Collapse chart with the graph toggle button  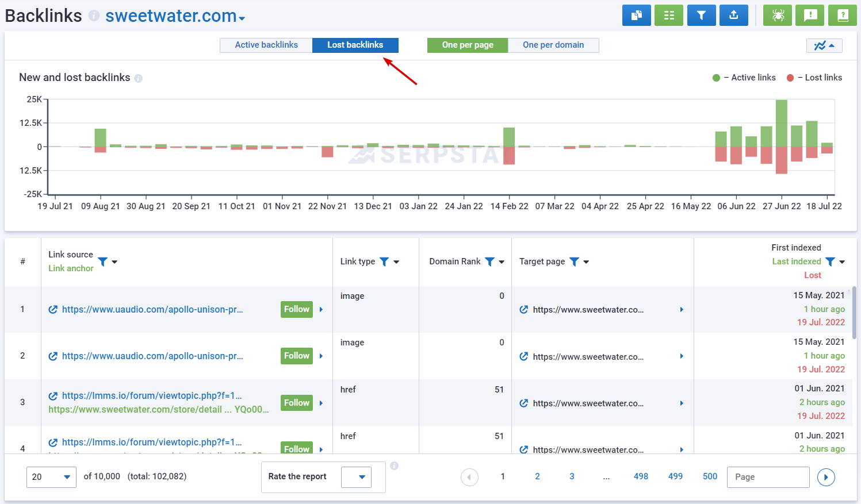824,45
